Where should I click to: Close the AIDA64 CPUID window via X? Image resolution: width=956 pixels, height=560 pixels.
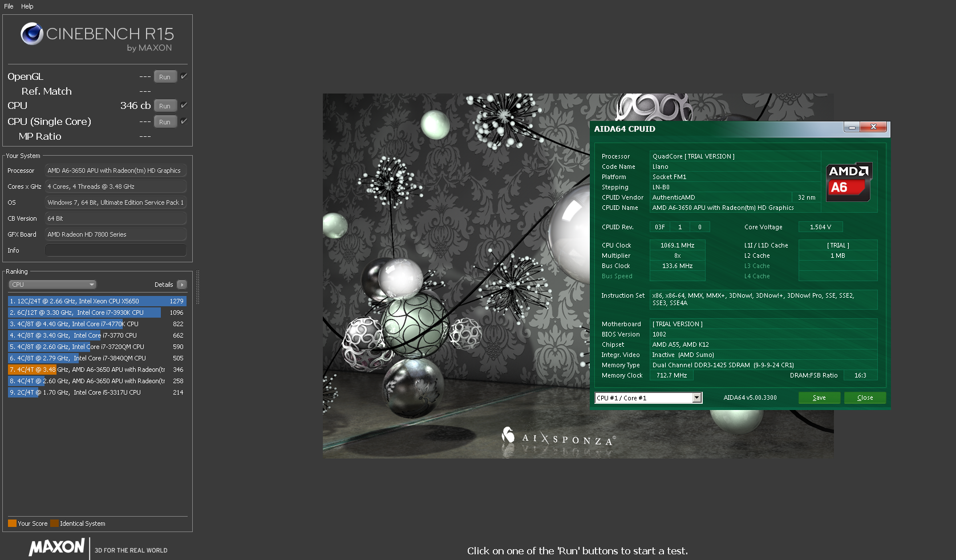pos(873,127)
